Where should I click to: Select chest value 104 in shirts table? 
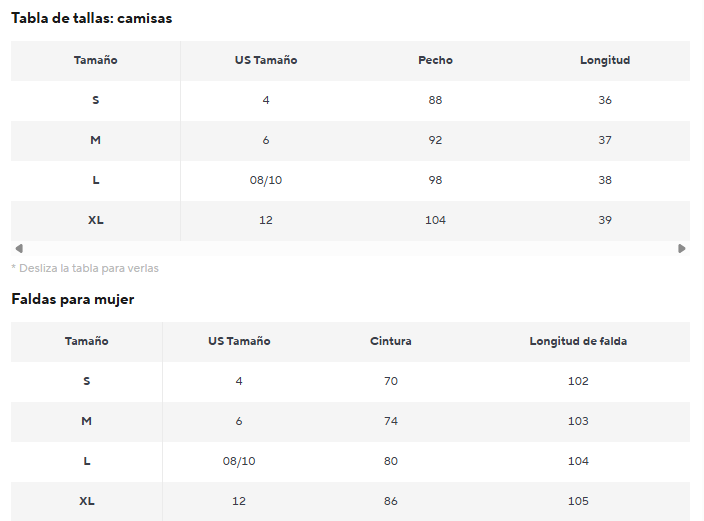point(435,220)
